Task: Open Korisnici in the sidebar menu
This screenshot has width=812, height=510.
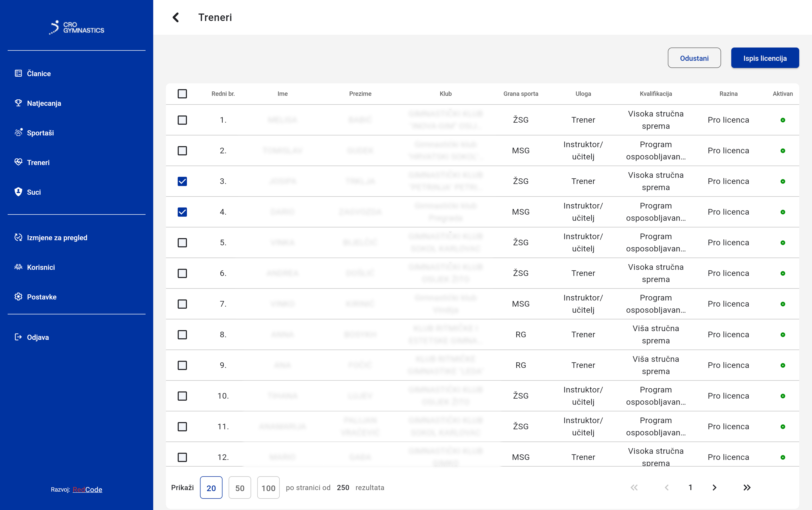Action: (x=41, y=267)
